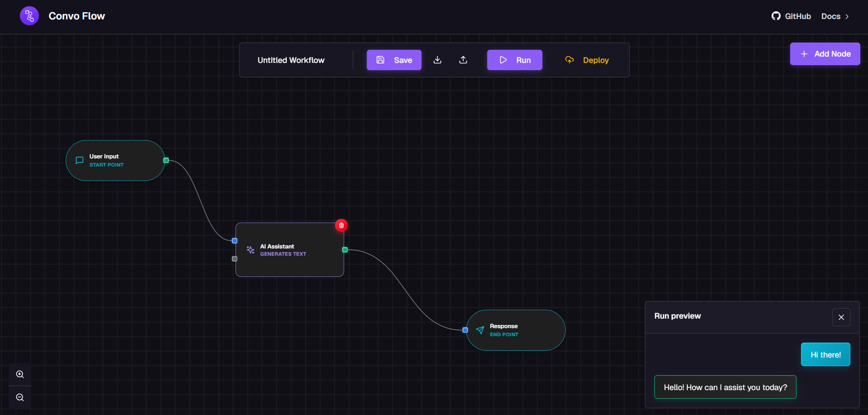The width and height of the screenshot is (868, 415).
Task: Select the Response end point node
Action: 515,330
